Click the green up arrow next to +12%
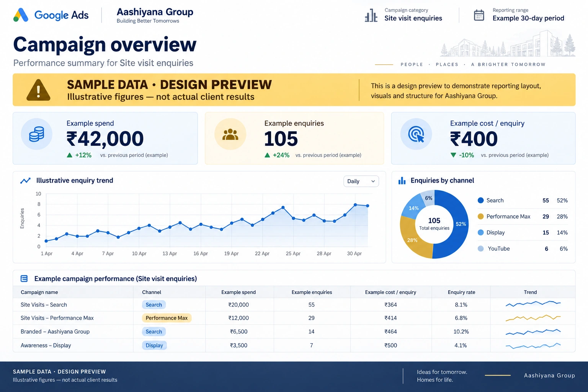The height and width of the screenshot is (392, 588). point(70,155)
